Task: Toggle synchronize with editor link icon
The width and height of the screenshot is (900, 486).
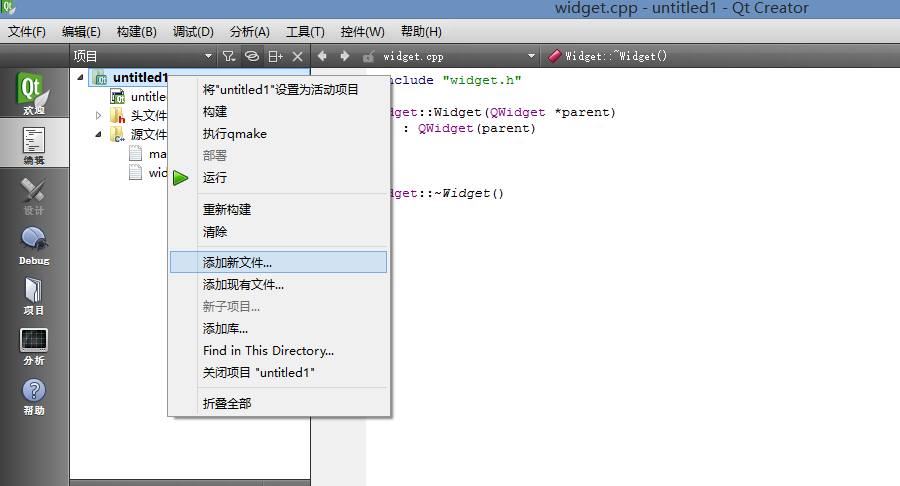Action: [251, 56]
